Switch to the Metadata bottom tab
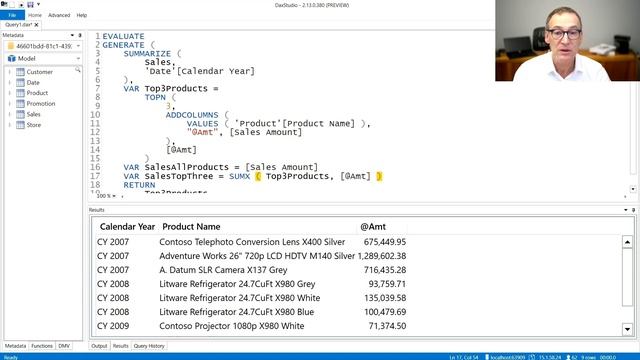The height and width of the screenshot is (360, 640). tap(16, 346)
